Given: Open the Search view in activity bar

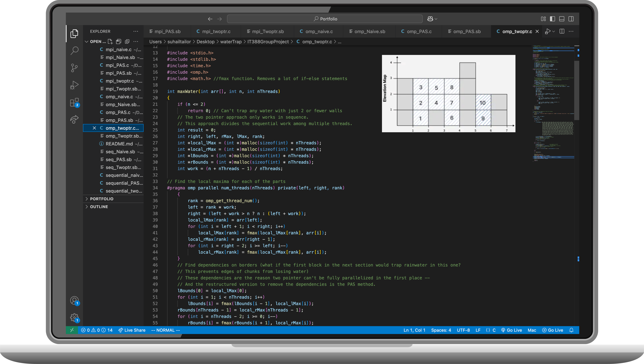Looking at the screenshot, I should (74, 51).
